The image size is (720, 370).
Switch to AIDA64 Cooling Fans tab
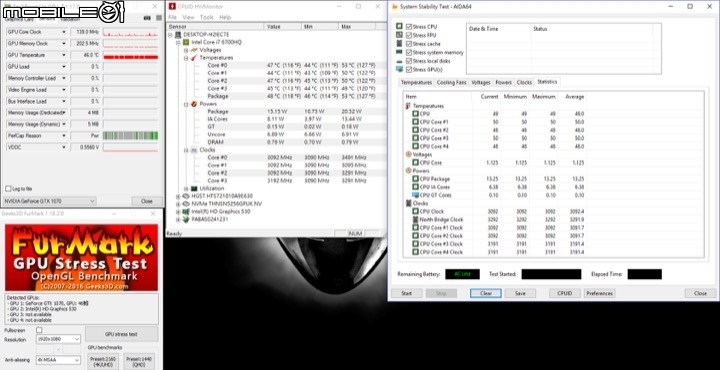pos(451,83)
